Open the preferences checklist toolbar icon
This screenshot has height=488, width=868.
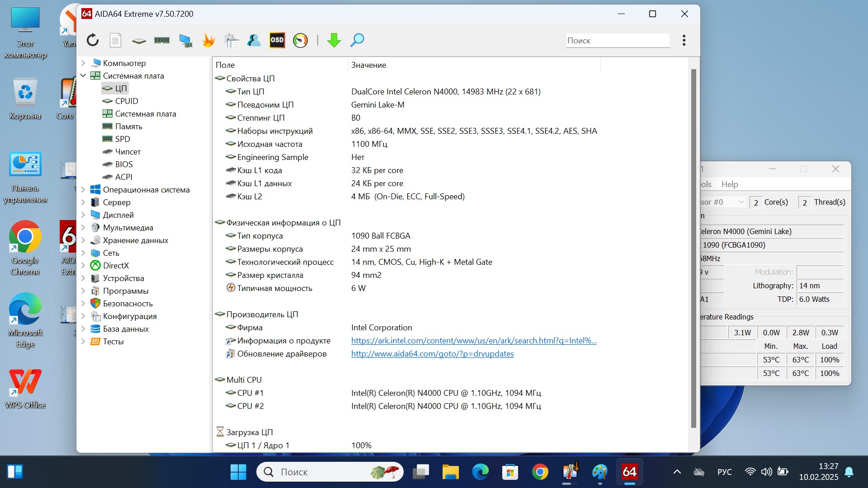coord(231,41)
